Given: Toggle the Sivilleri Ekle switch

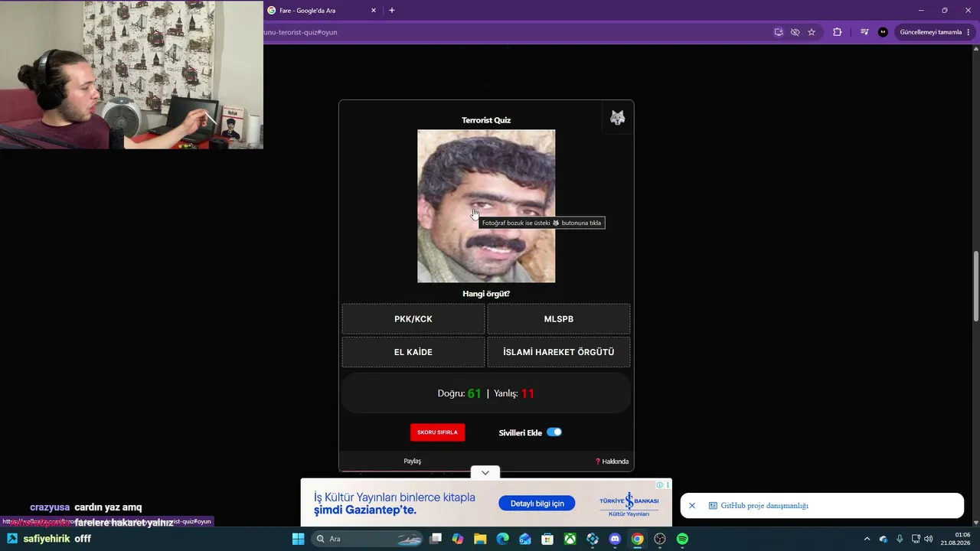Looking at the screenshot, I should tap(554, 432).
